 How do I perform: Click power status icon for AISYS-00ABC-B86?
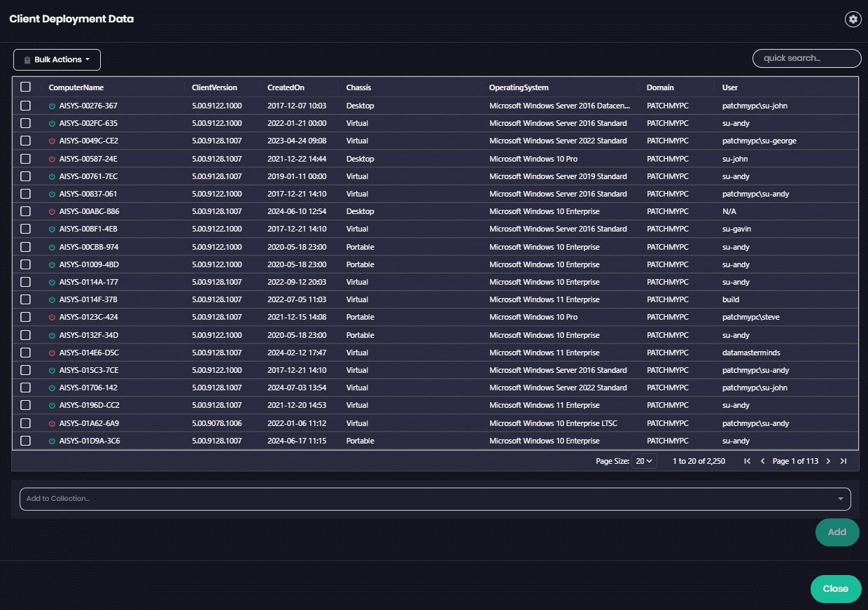52,211
